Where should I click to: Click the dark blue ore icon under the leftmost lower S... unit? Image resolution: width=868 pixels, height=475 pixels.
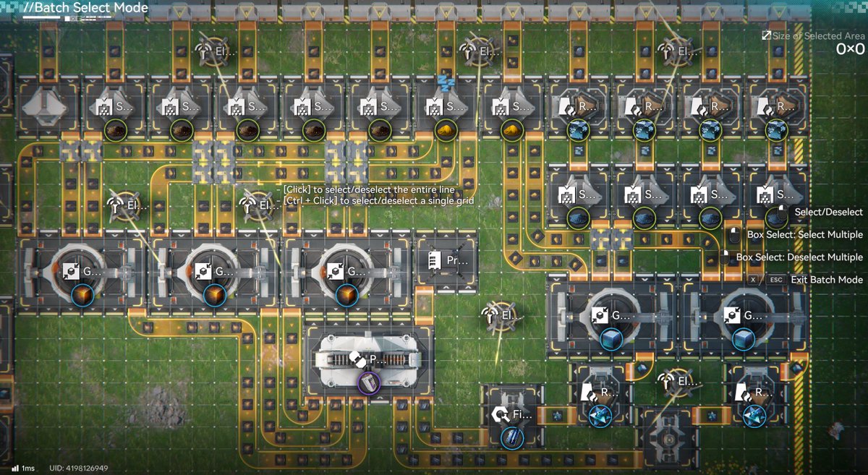click(x=578, y=218)
